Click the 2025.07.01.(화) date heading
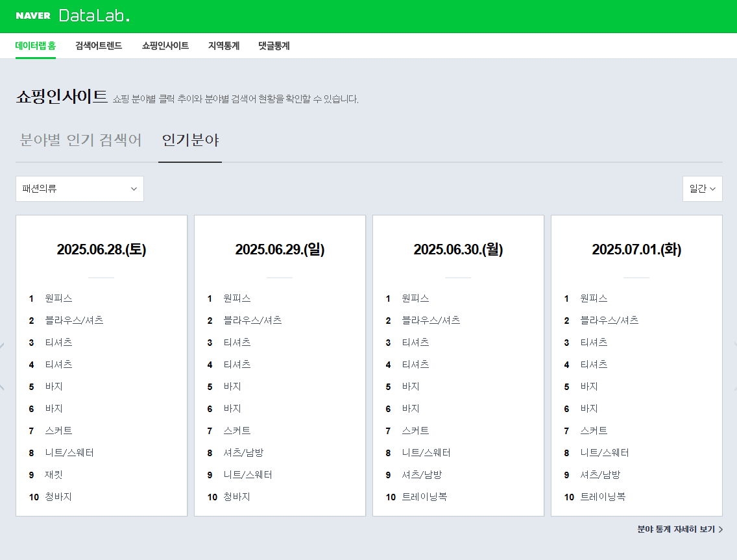Image resolution: width=737 pixels, height=560 pixels. [x=637, y=249]
